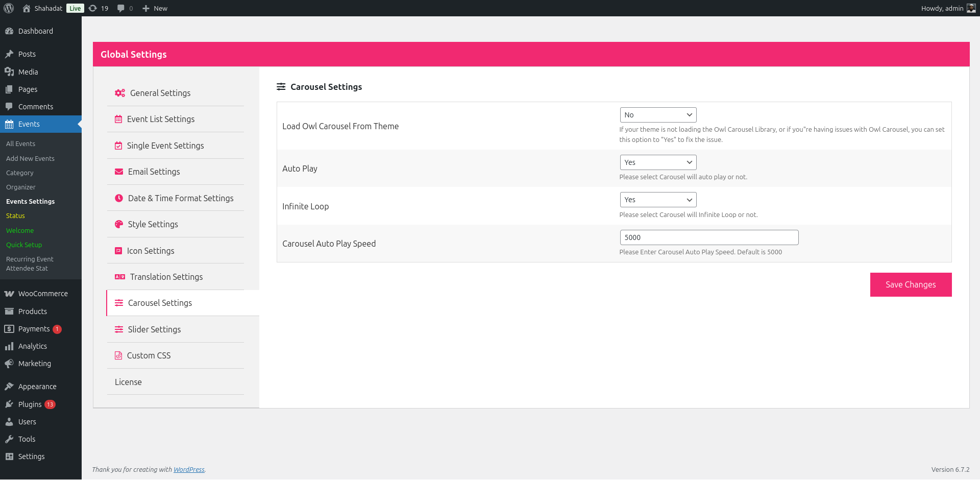Click the WooCommerce icon
980x480 pixels.
pos(9,294)
